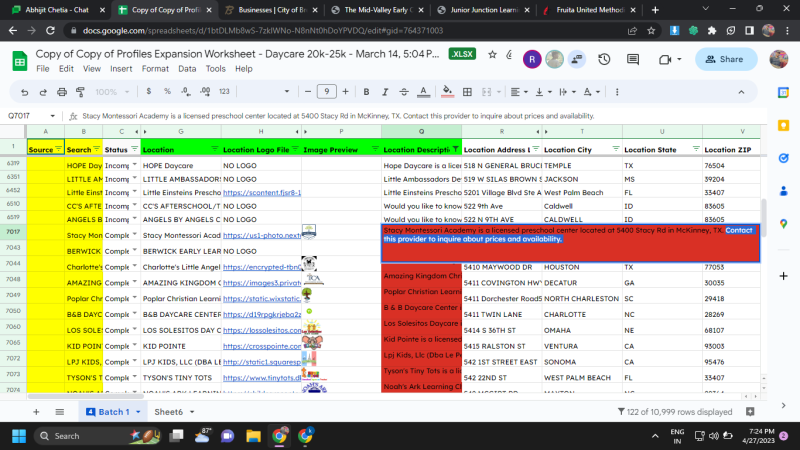Open the Edit menu

[66, 68]
